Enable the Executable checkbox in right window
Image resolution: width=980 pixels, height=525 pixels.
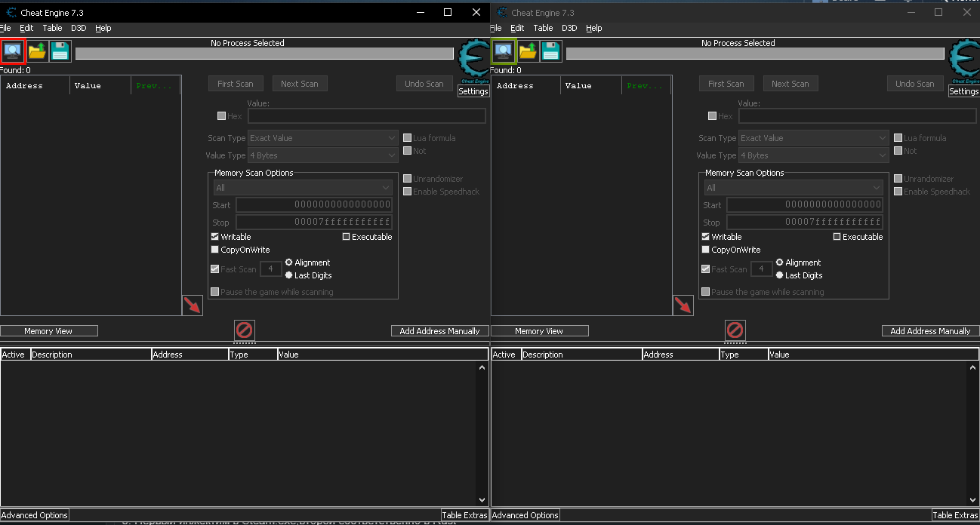coord(837,237)
